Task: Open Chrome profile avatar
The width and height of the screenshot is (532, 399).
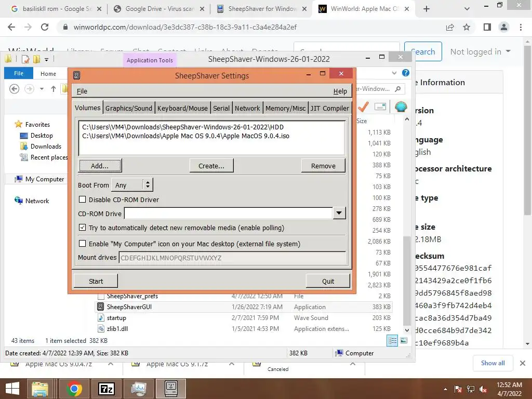Action: coord(504,27)
